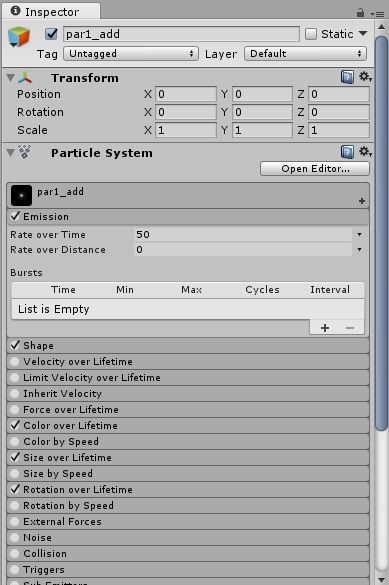Viewport: 389px width, 585px height.
Task: Remove a burst with the minus button
Action: pyautogui.click(x=349, y=328)
